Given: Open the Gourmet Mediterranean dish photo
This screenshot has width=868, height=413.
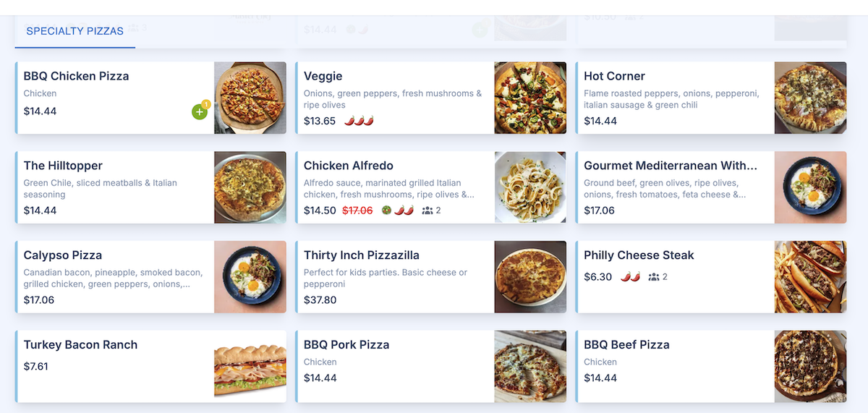Looking at the screenshot, I should 810,187.
